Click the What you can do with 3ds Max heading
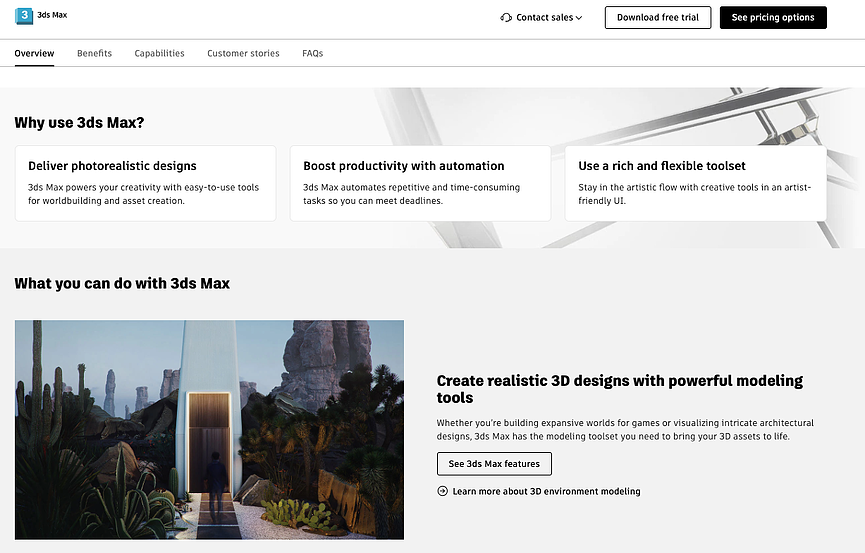This screenshot has width=865, height=553. pos(122,284)
